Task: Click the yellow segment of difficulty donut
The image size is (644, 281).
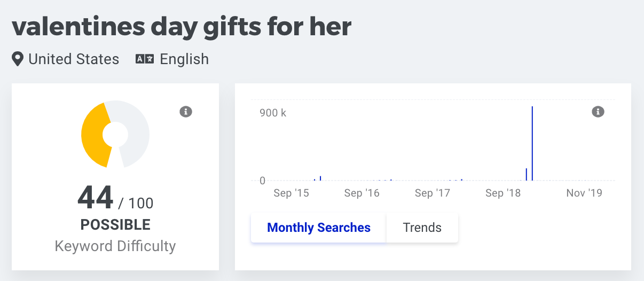Action: point(94,135)
